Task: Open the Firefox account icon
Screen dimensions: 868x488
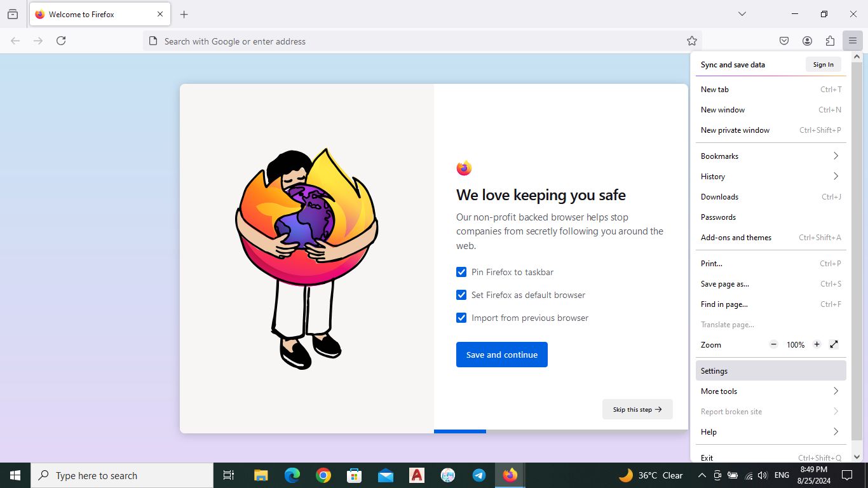Action: (x=807, y=41)
